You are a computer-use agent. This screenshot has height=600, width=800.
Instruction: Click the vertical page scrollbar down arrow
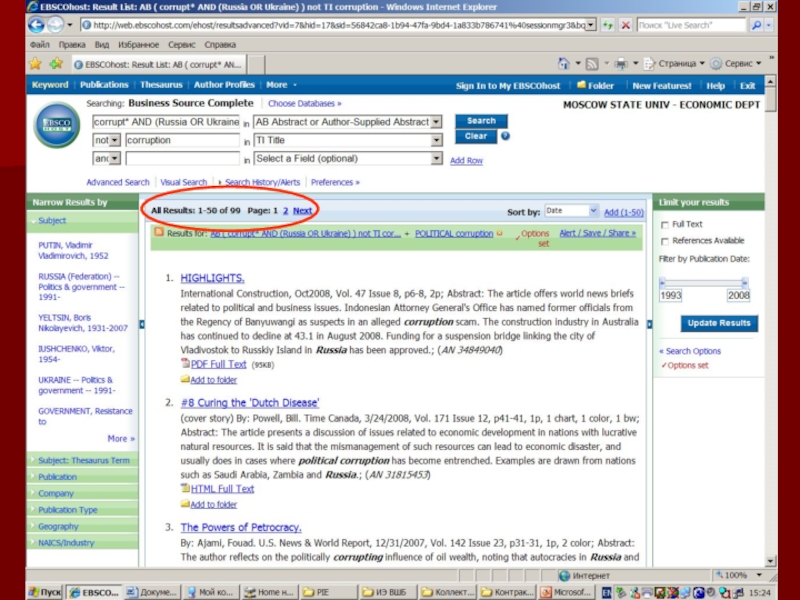[x=770, y=561]
